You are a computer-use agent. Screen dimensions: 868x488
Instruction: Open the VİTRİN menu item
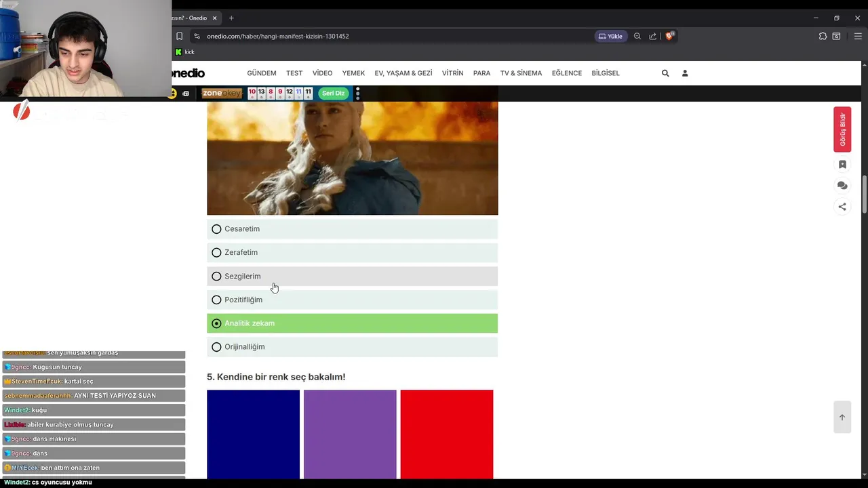pos(452,73)
